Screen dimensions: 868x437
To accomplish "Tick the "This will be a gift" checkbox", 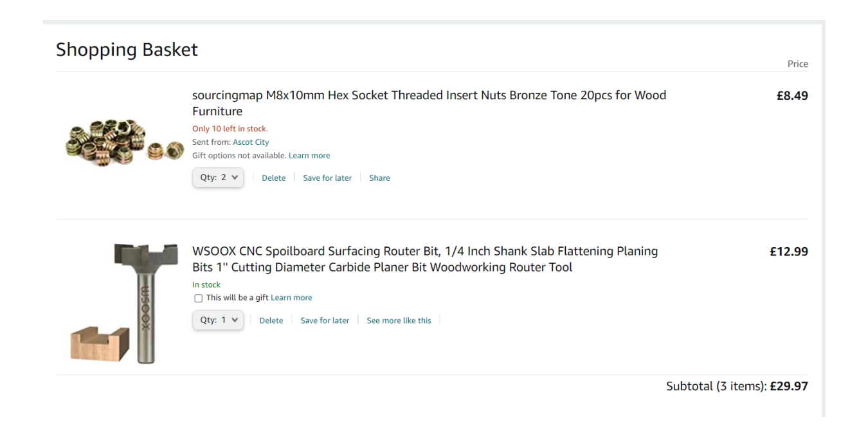I will click(x=198, y=298).
